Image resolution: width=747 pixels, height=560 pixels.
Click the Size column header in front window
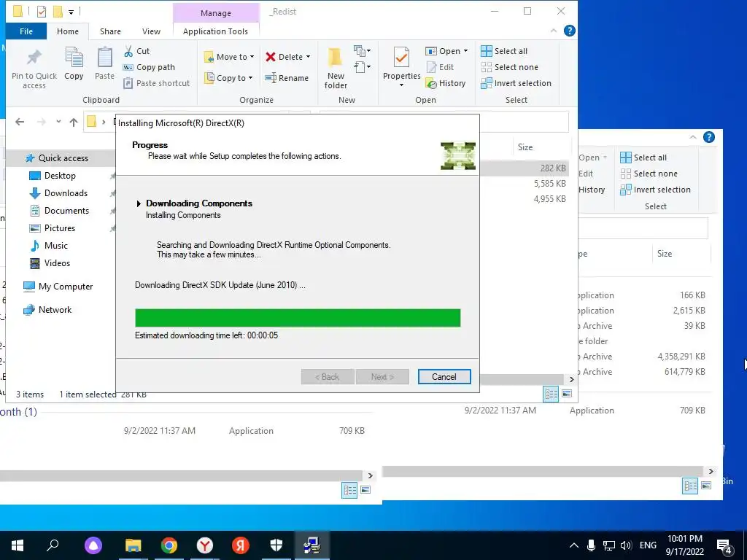[x=525, y=147]
